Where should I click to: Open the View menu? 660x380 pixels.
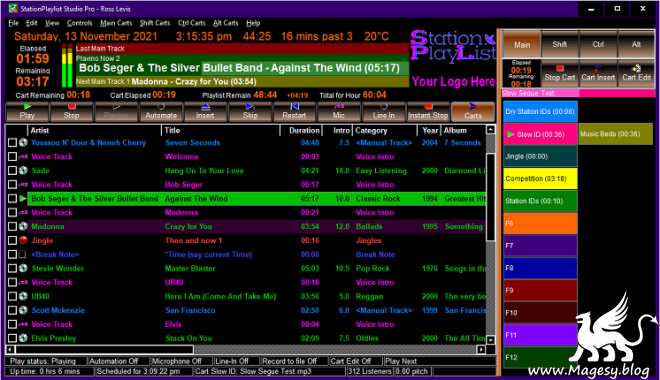click(x=52, y=23)
